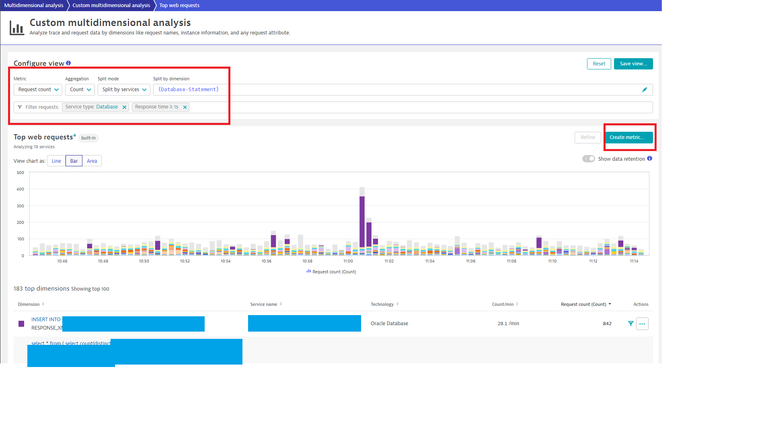The image size is (772, 434).
Task: Toggle Show data retention switch
Action: 588,158
